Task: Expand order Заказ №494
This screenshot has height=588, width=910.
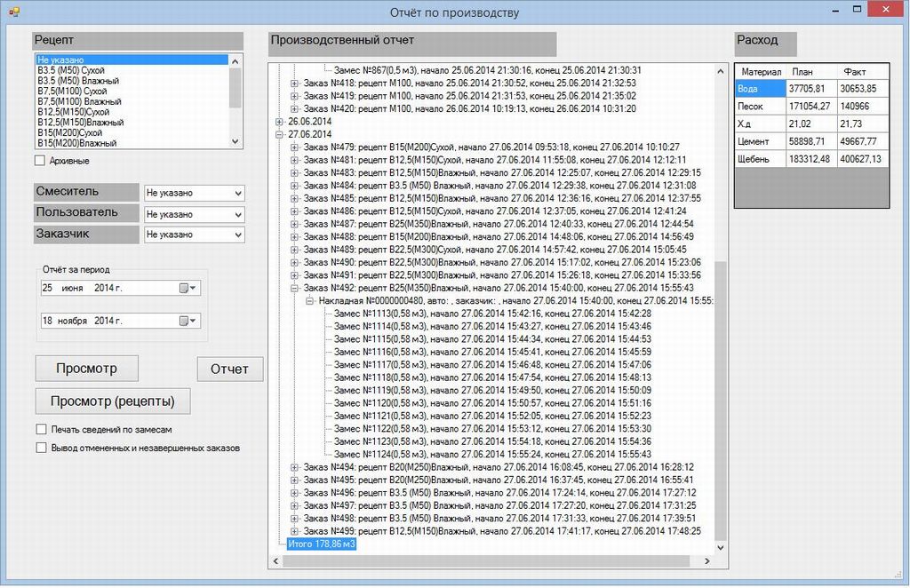Action: click(x=294, y=467)
